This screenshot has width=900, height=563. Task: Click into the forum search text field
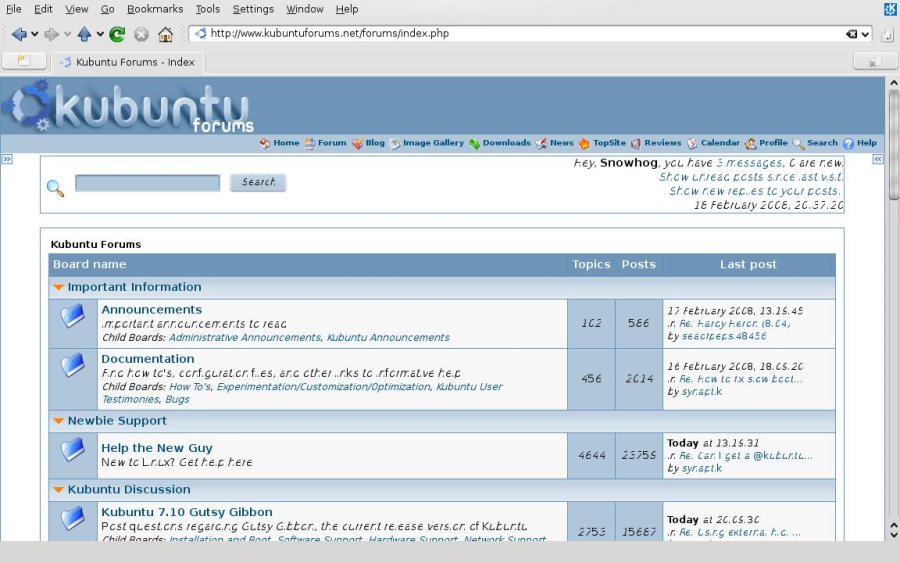coord(147,183)
